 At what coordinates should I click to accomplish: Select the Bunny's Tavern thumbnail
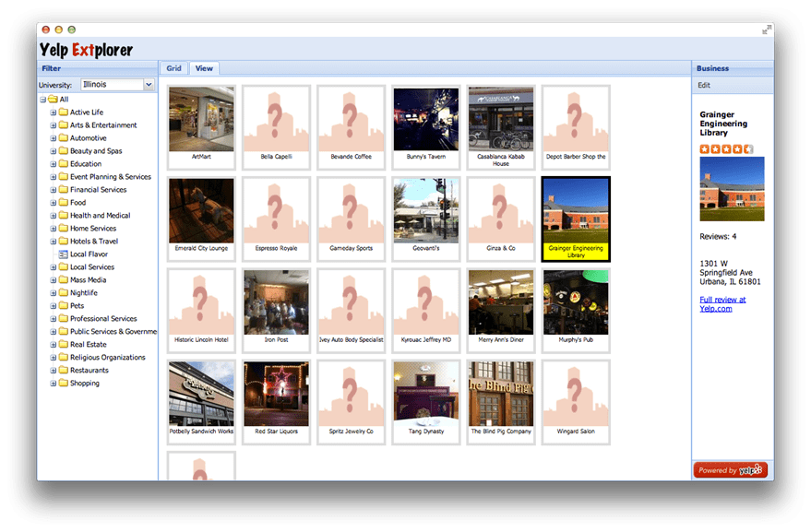click(x=426, y=127)
